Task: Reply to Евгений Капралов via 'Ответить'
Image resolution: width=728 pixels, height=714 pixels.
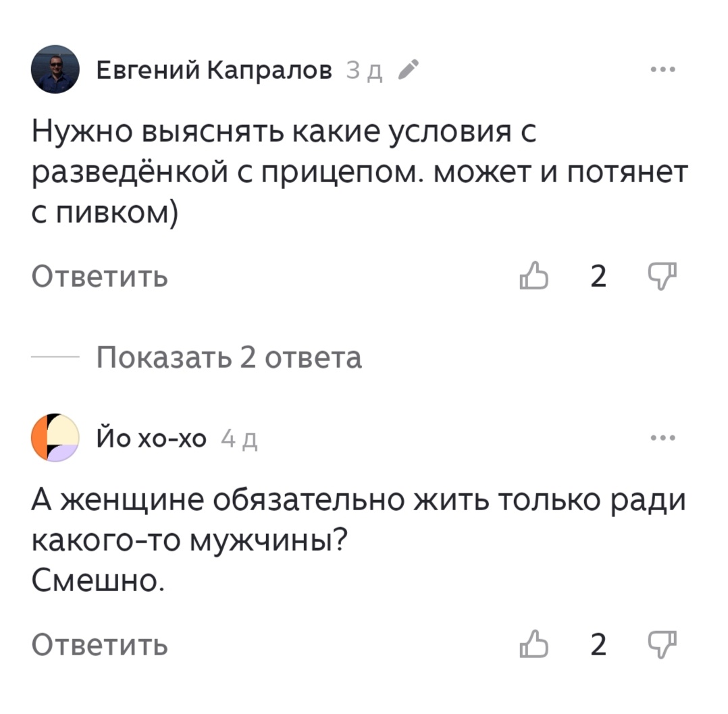Action: [99, 275]
